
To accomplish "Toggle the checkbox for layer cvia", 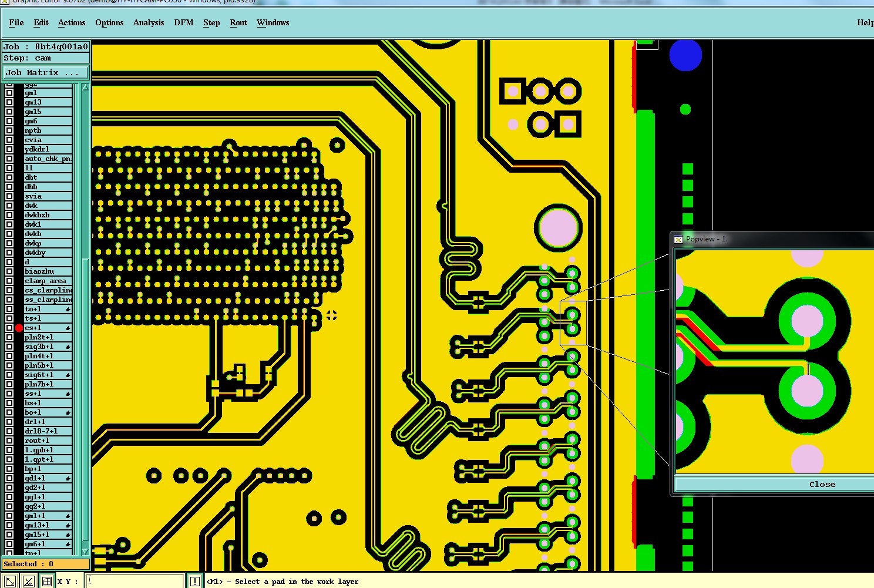I will 9,140.
